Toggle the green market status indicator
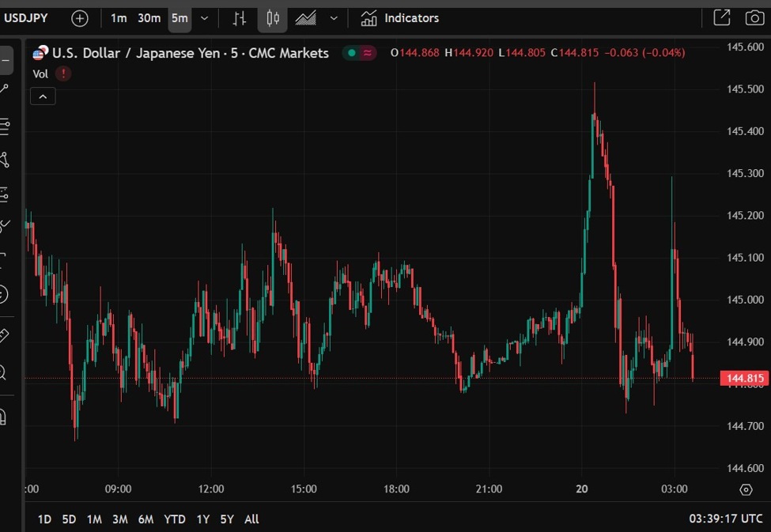The image size is (771, 532). coord(350,53)
